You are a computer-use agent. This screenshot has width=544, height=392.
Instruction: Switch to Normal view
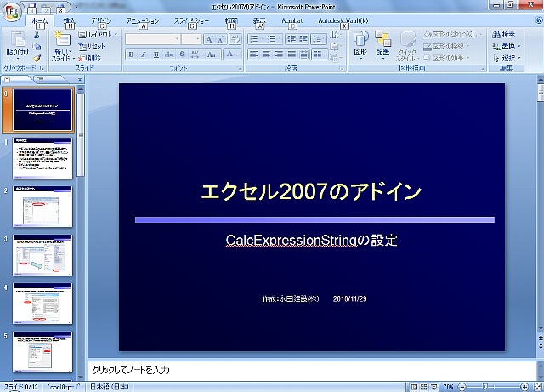point(414,387)
